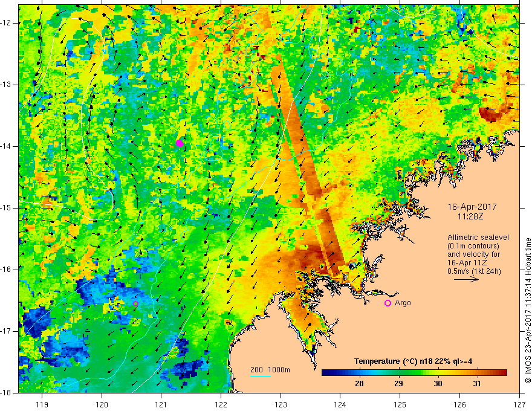Viewport: 532px width, 411px height.
Task: Click the cyan bathymetry legend line
Action: tap(260, 376)
